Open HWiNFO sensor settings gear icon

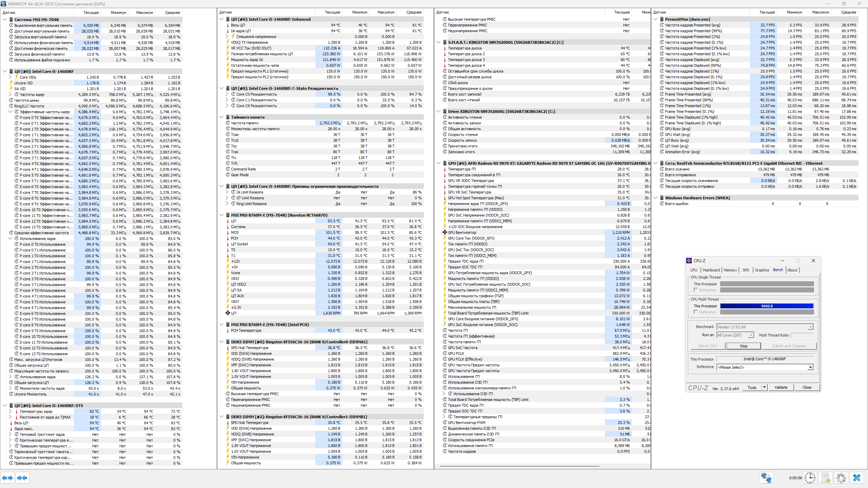tap(841, 478)
